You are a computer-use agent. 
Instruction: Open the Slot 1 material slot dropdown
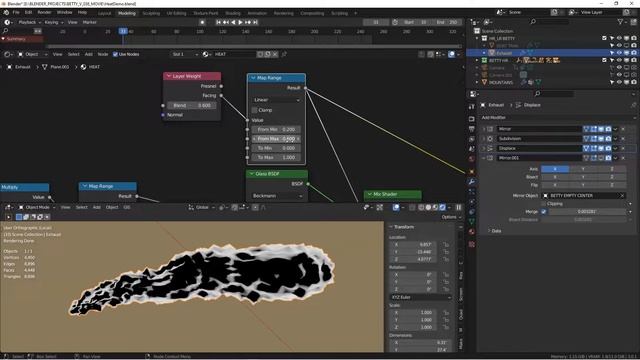184,54
